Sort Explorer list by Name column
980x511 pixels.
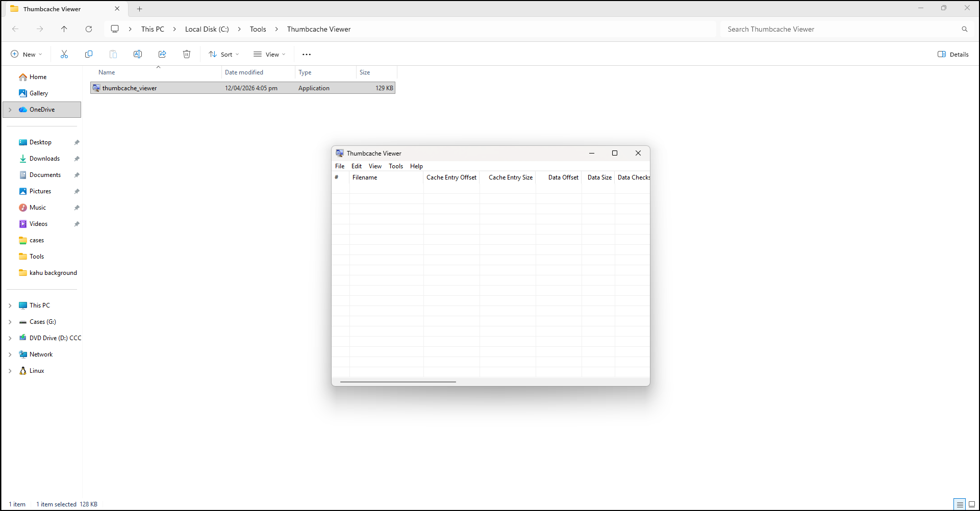(156, 72)
